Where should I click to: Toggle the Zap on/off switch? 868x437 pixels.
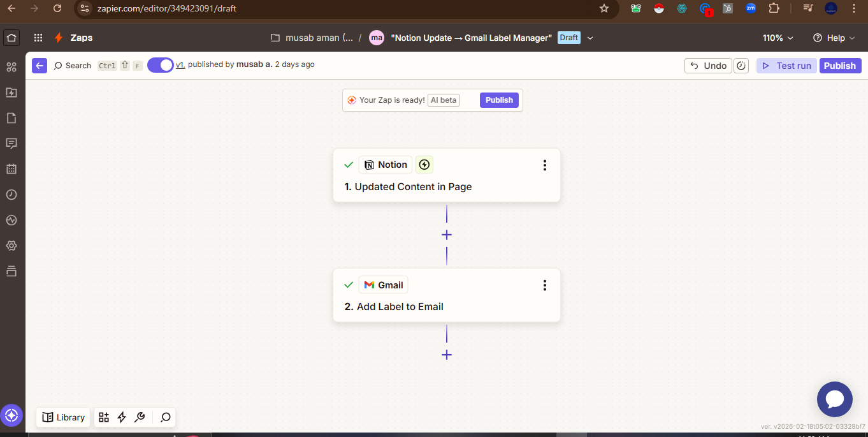pyautogui.click(x=161, y=65)
